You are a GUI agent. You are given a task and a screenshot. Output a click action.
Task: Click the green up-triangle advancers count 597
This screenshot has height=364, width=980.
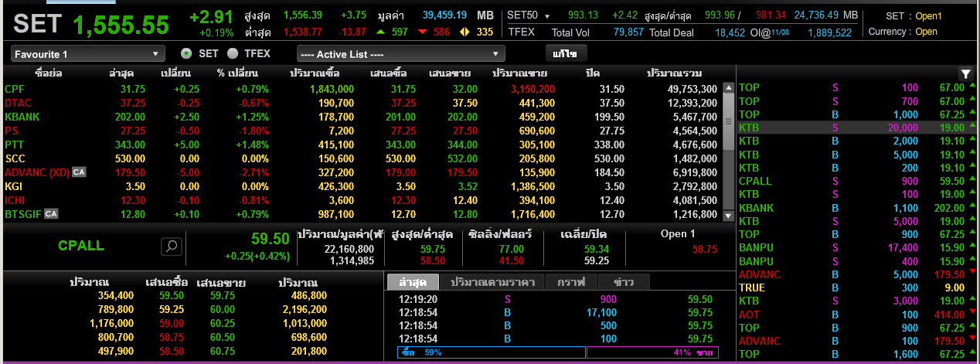tap(392, 32)
